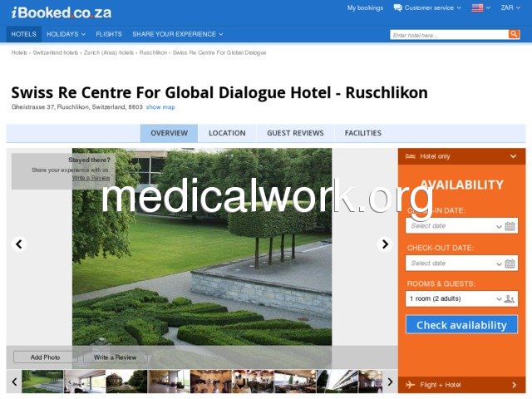Switch to the Overview tab
Screen dimensions: 532x399
point(169,133)
